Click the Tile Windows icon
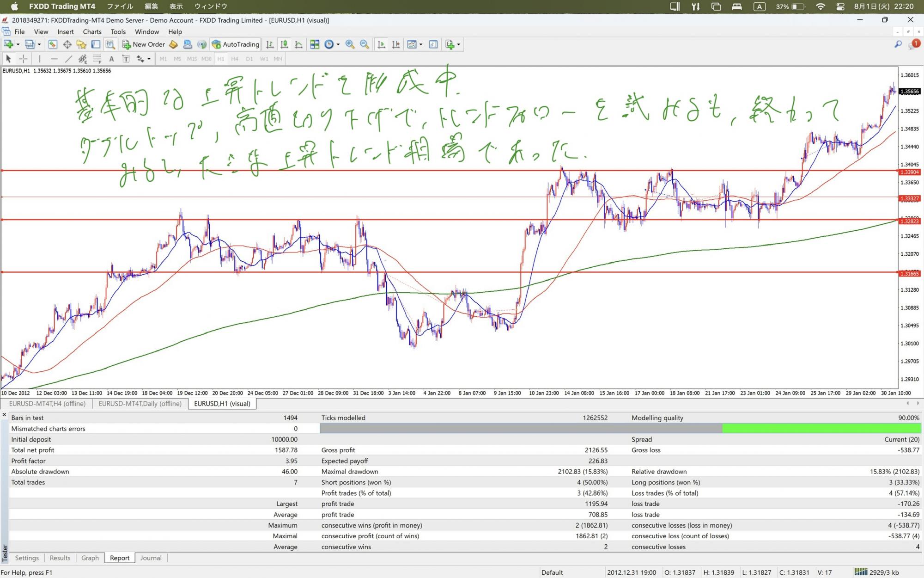The image size is (924, 578). coord(315,44)
